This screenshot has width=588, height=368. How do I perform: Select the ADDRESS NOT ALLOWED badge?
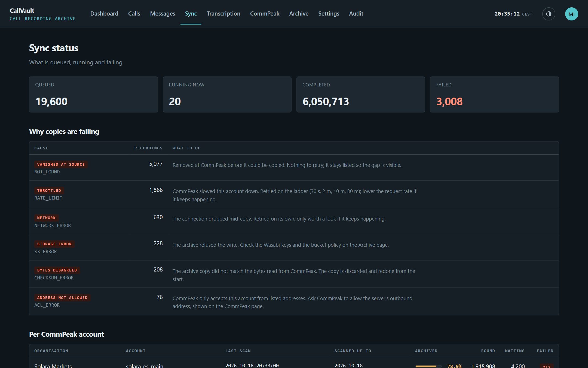point(62,298)
